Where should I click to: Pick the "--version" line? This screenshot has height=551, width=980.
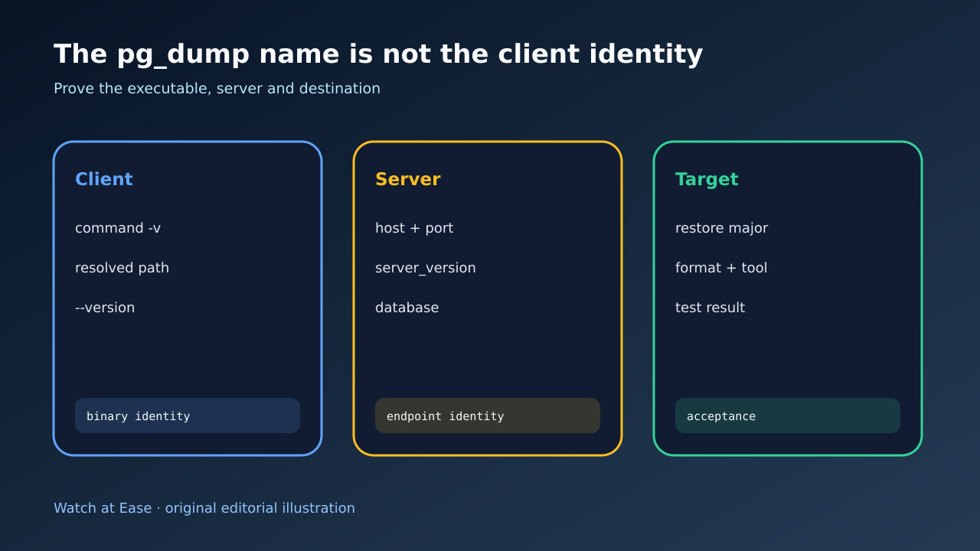pos(105,308)
